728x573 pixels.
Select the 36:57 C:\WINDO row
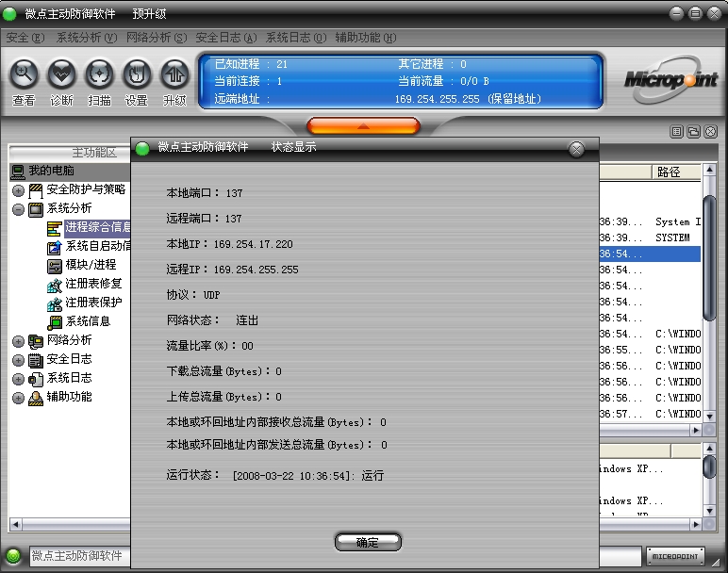click(650, 414)
